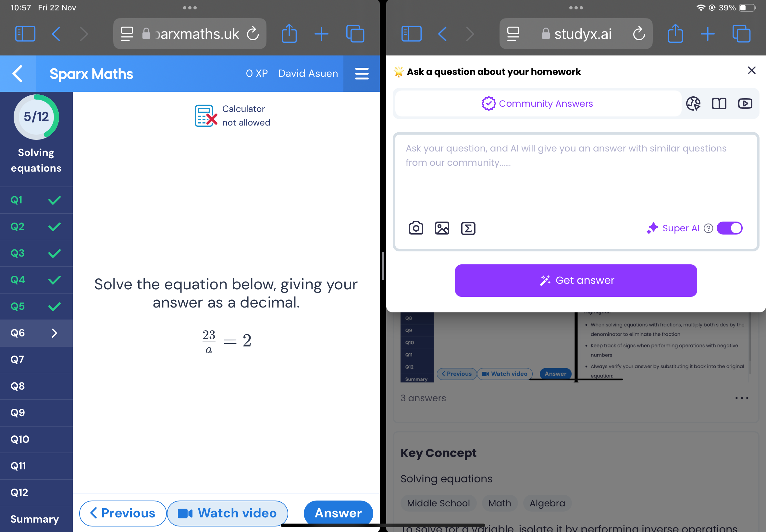Click the play/video icon in StudyX toolbar
The image size is (766, 532).
click(x=745, y=103)
